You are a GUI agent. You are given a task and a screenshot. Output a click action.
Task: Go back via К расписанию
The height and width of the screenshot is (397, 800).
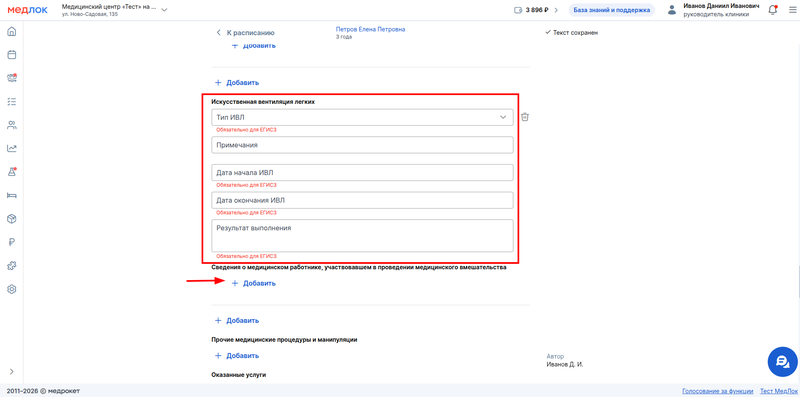(x=246, y=33)
